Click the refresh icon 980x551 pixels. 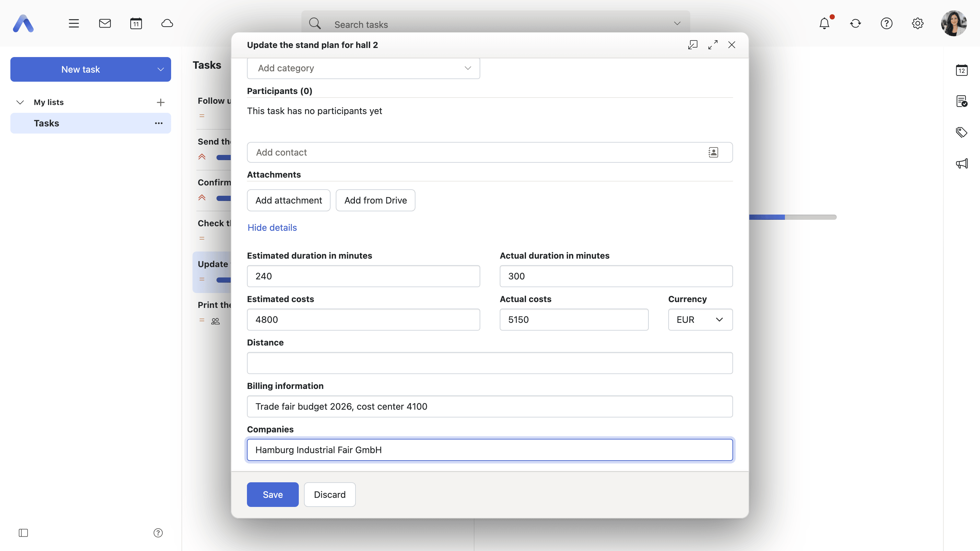[x=856, y=24]
